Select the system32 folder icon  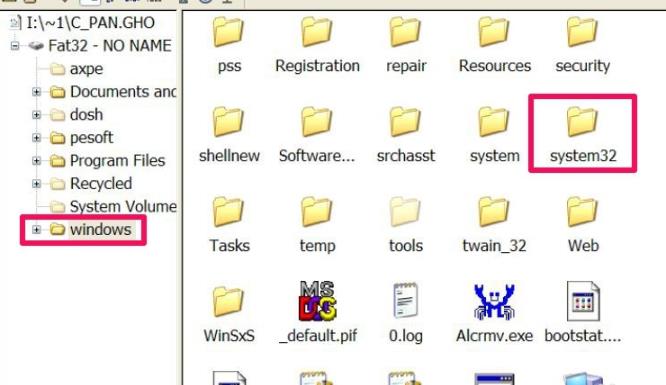[x=583, y=122]
